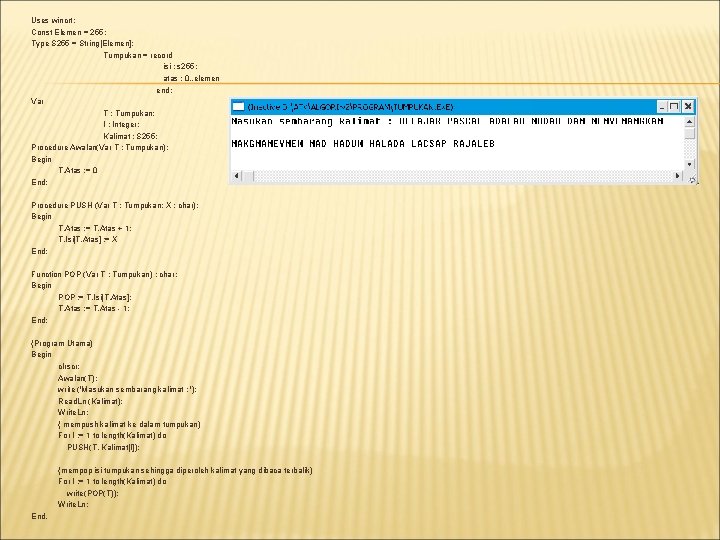Image resolution: width=720 pixels, height=540 pixels.
Task: Click the 'T.Isi[T.Atas] := X' line
Action: [x=88, y=240]
